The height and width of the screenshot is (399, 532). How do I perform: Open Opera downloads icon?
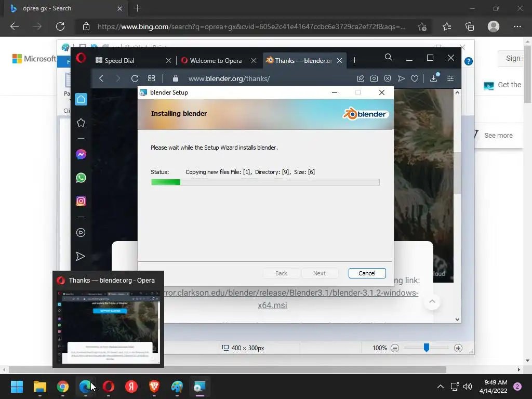coord(434,78)
